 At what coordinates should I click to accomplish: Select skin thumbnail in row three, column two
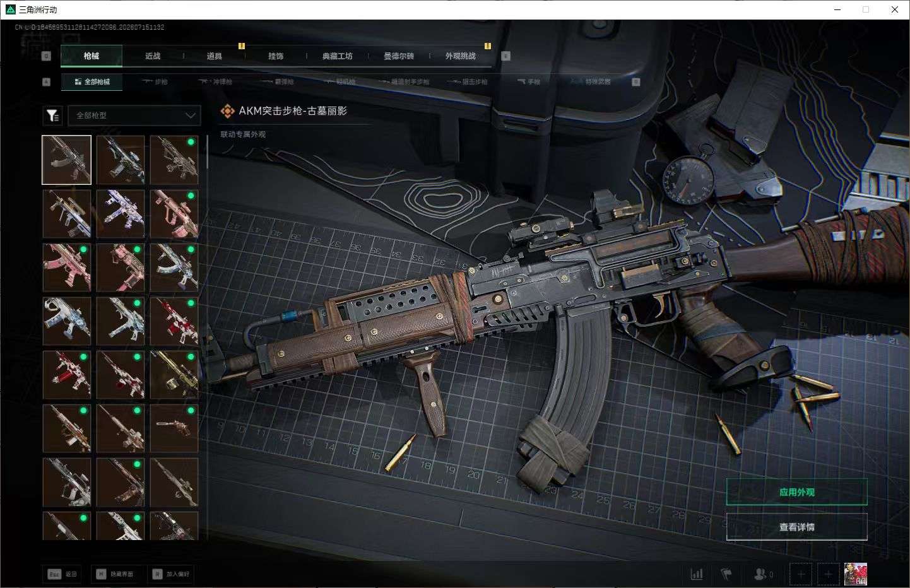point(121,268)
